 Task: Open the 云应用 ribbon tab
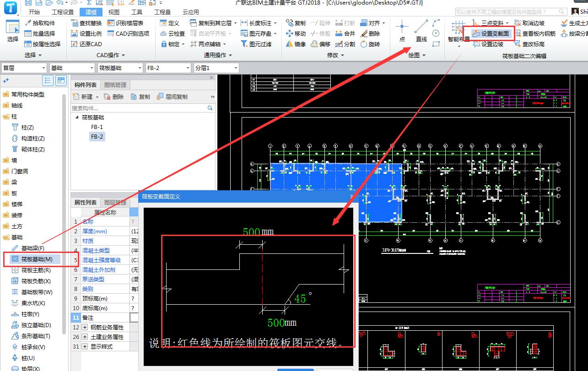191,12
